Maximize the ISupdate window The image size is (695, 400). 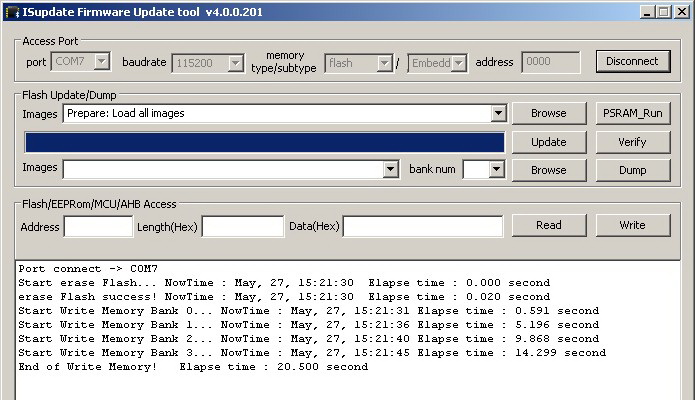coord(661,12)
